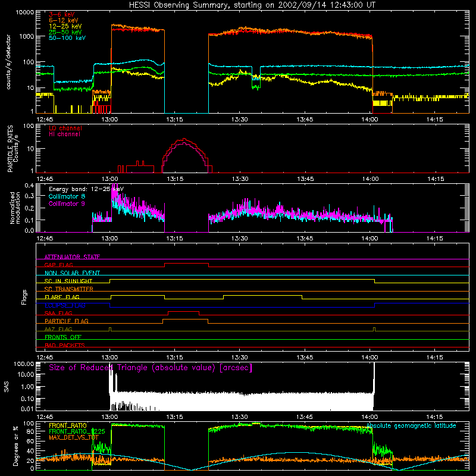Click the 'counts/s/detector' y-axis label
This screenshot has height=476, width=476.
8,62
